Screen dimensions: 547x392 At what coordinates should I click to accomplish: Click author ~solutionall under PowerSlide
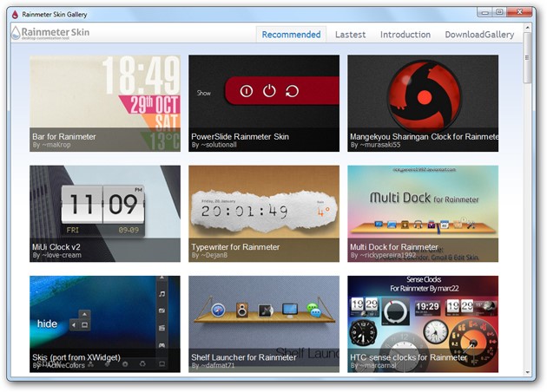pos(219,145)
